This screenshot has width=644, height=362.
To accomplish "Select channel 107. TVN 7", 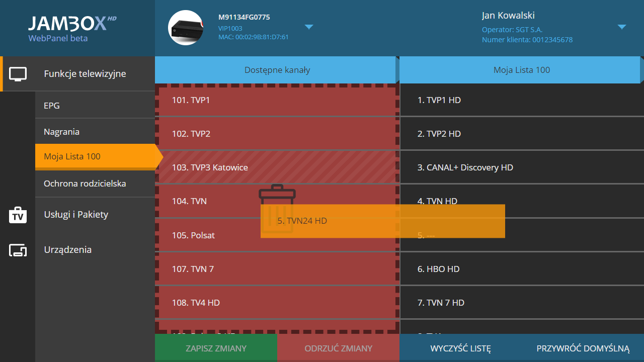I will (277, 269).
